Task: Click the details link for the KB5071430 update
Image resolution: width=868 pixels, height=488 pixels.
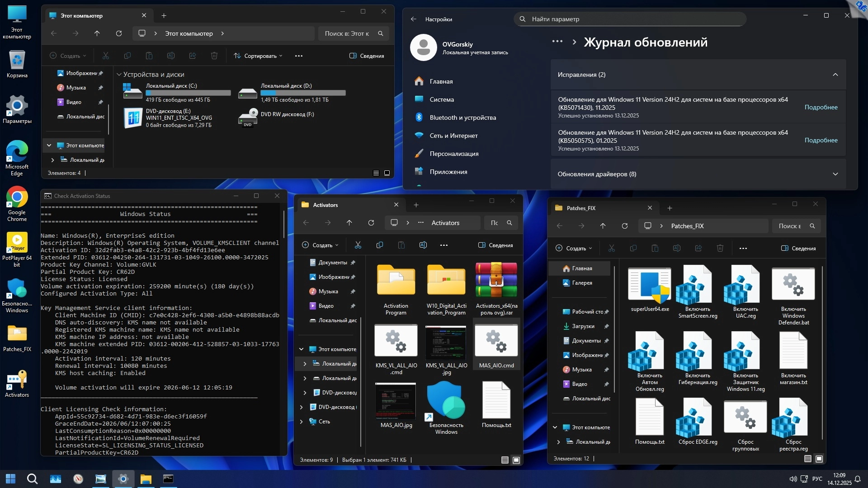Action: tap(821, 107)
